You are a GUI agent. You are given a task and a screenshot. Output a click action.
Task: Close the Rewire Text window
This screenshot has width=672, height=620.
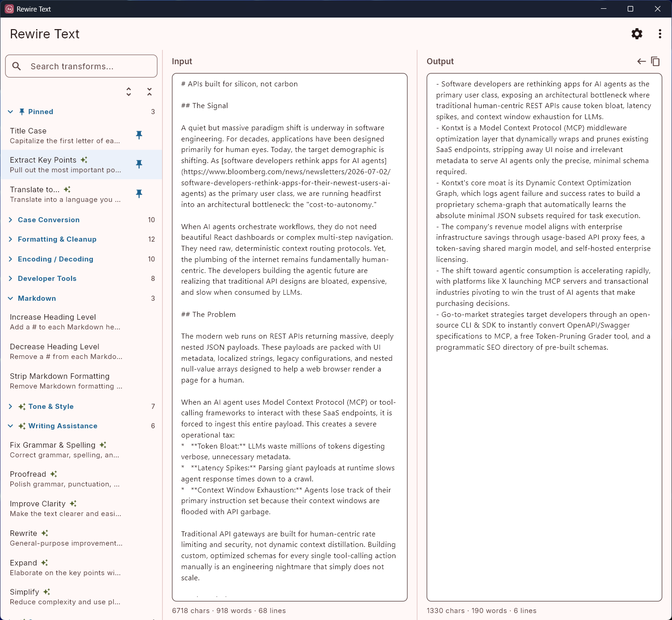pyautogui.click(x=658, y=9)
